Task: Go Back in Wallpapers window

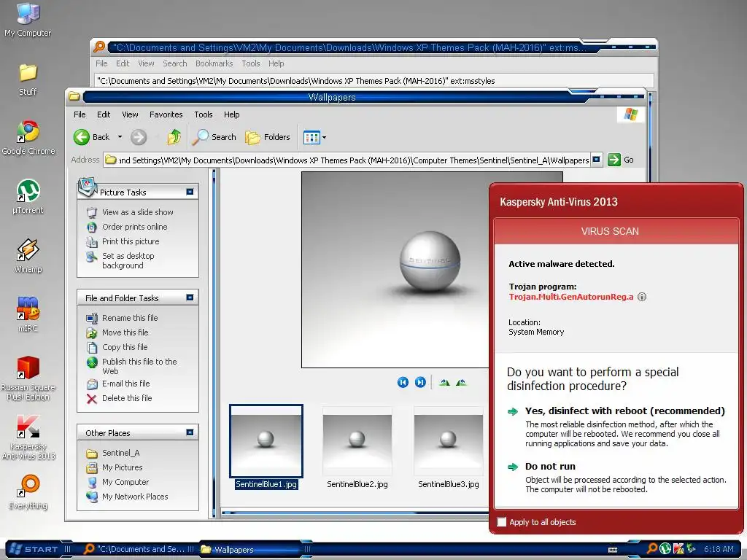Action: coord(91,137)
